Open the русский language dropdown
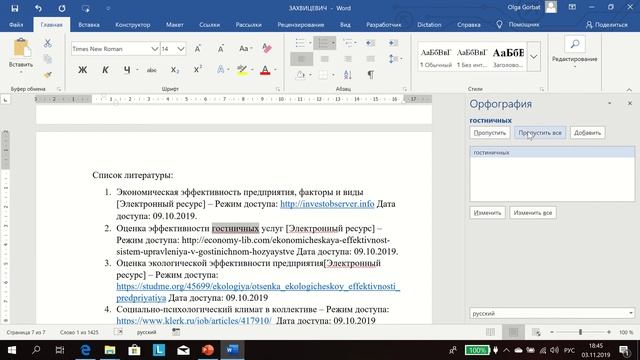This screenshot has width=640, height=360. pyautogui.click(x=552, y=313)
